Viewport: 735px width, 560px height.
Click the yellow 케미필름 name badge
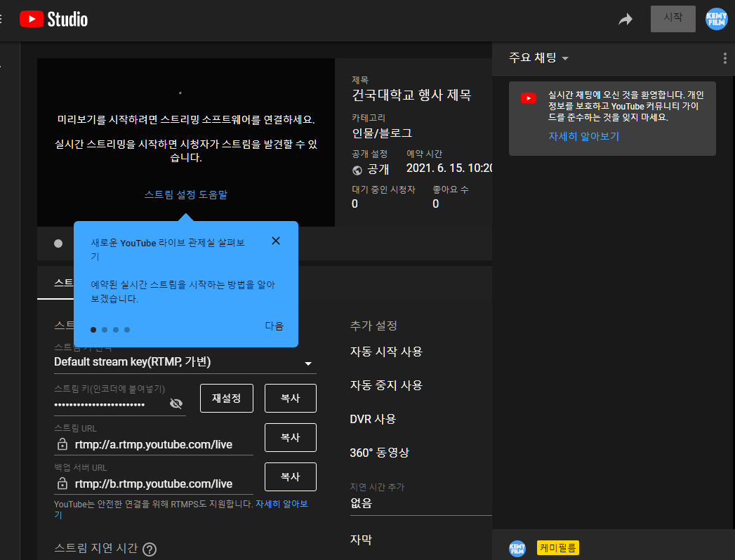(558, 548)
